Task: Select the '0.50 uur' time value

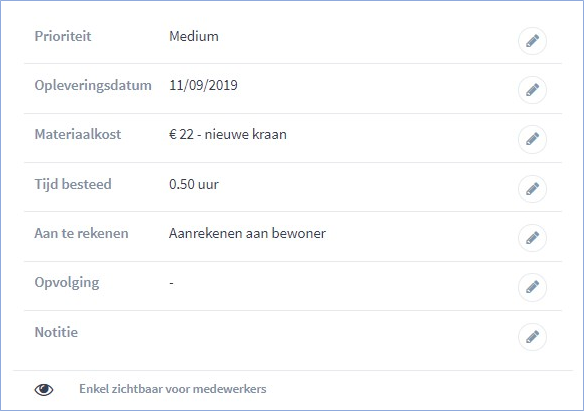Action: point(194,184)
